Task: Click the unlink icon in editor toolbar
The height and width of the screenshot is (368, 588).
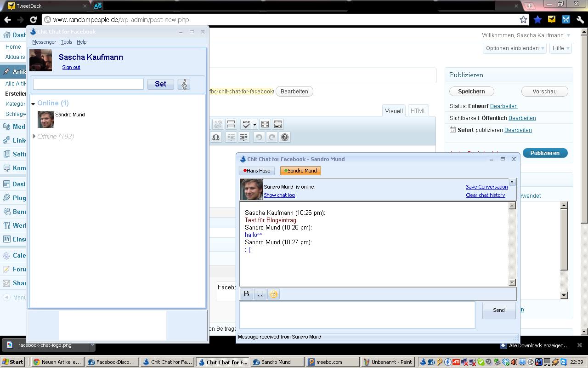Action: tap(218, 124)
